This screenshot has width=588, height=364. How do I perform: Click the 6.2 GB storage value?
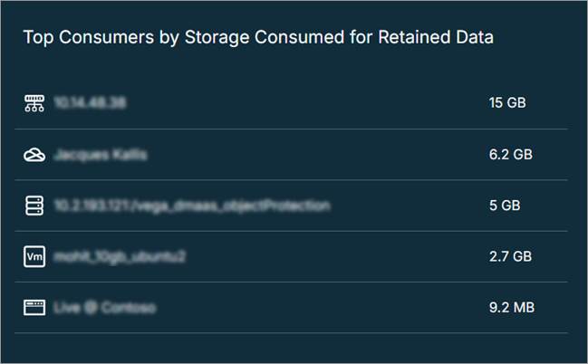510,155
